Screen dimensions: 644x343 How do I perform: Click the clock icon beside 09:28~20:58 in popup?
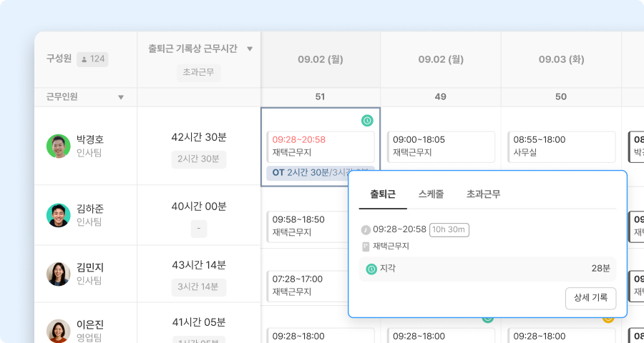coord(366,230)
